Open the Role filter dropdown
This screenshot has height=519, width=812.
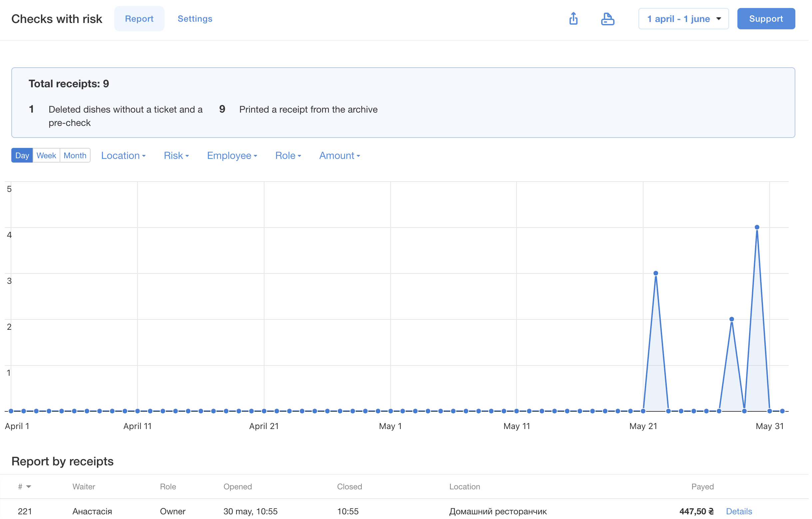click(288, 156)
